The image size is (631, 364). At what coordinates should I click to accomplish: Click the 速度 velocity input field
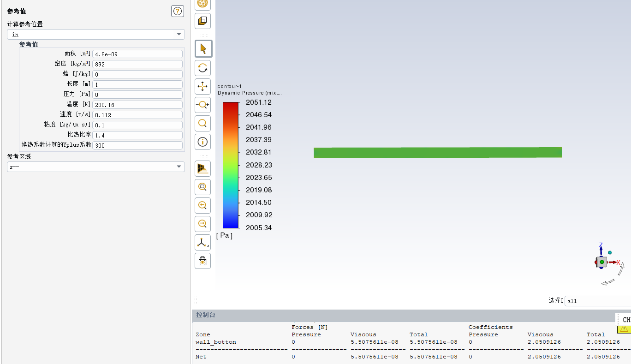137,115
